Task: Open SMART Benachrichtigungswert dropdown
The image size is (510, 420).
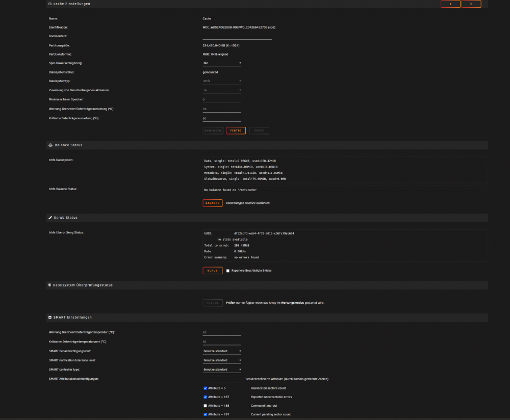Action: [222, 351]
